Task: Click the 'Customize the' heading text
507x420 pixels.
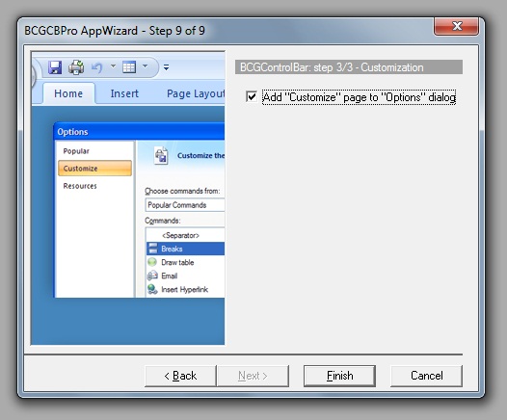Action: [200, 155]
